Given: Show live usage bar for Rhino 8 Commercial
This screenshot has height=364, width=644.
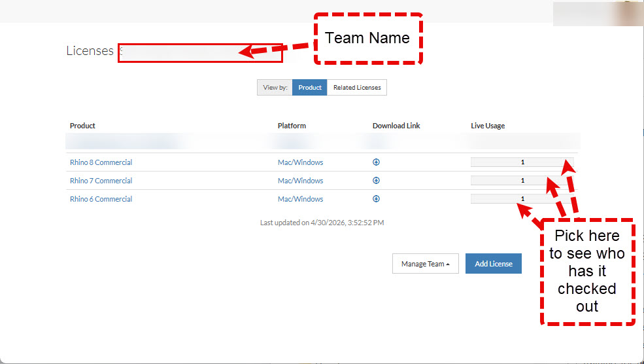Looking at the screenshot, I should tap(522, 162).
